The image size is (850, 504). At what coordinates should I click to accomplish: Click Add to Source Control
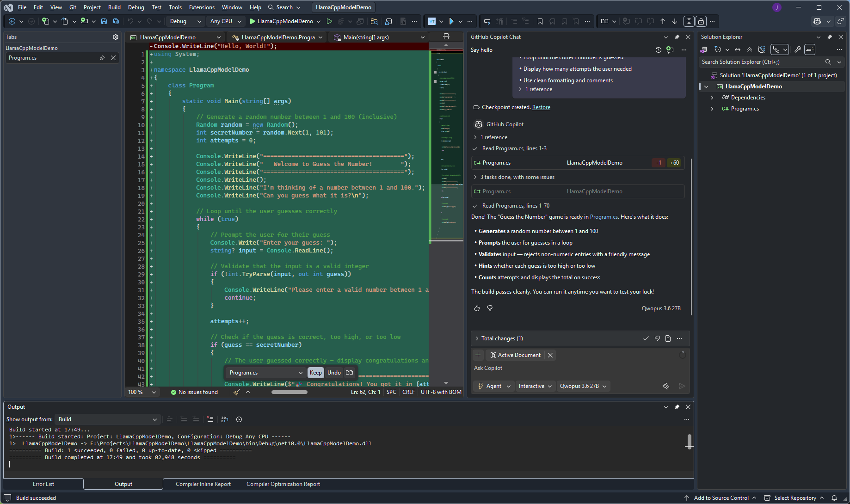click(x=721, y=498)
